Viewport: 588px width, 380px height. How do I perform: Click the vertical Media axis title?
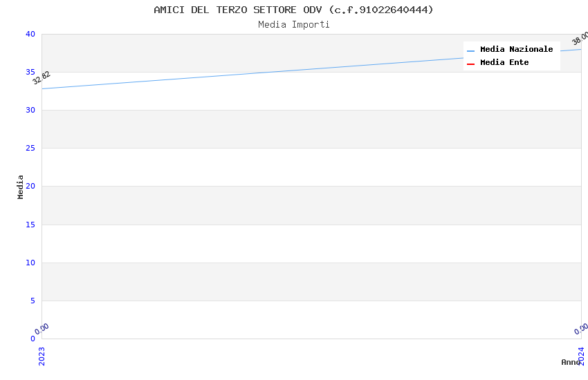[21, 187]
